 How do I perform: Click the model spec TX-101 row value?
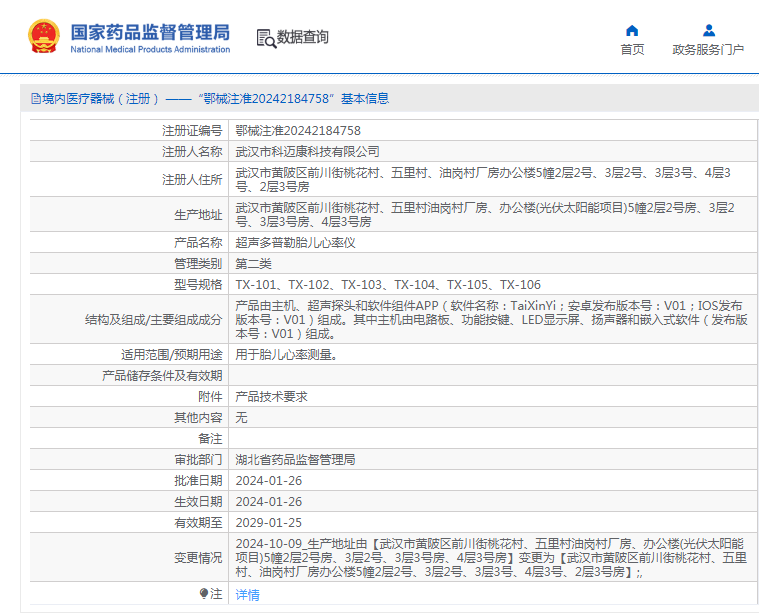(x=388, y=285)
